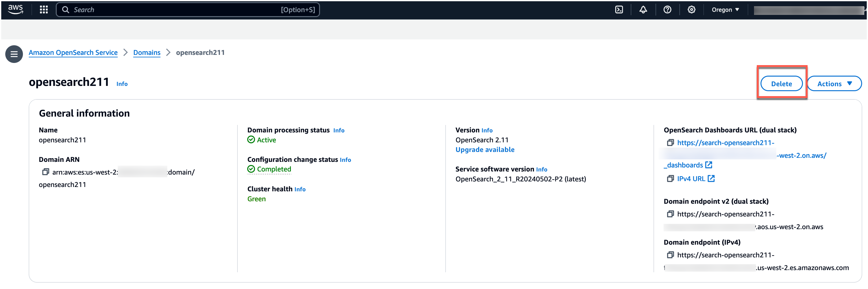868x289 pixels.
Task: Open external link icon beside _dashboards
Action: click(709, 165)
